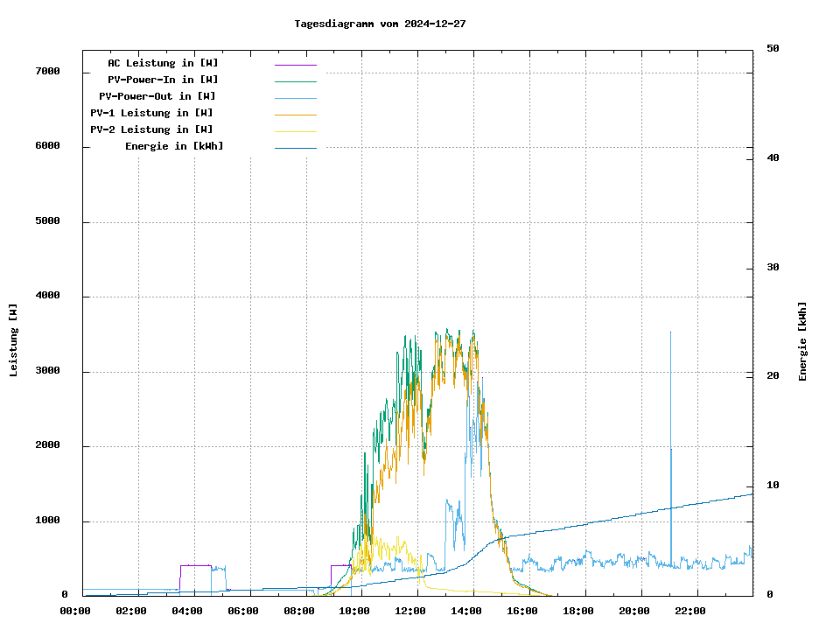Select the Energie in [kWh] legend label

(x=174, y=146)
